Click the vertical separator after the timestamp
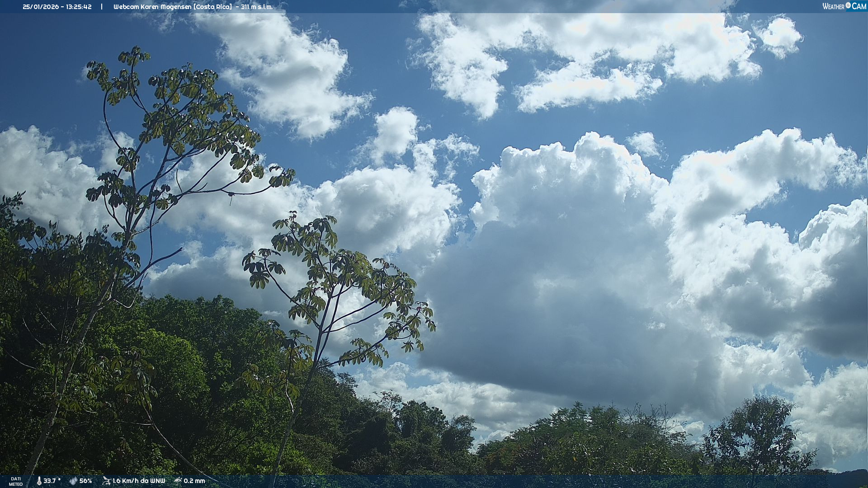 pos(102,7)
